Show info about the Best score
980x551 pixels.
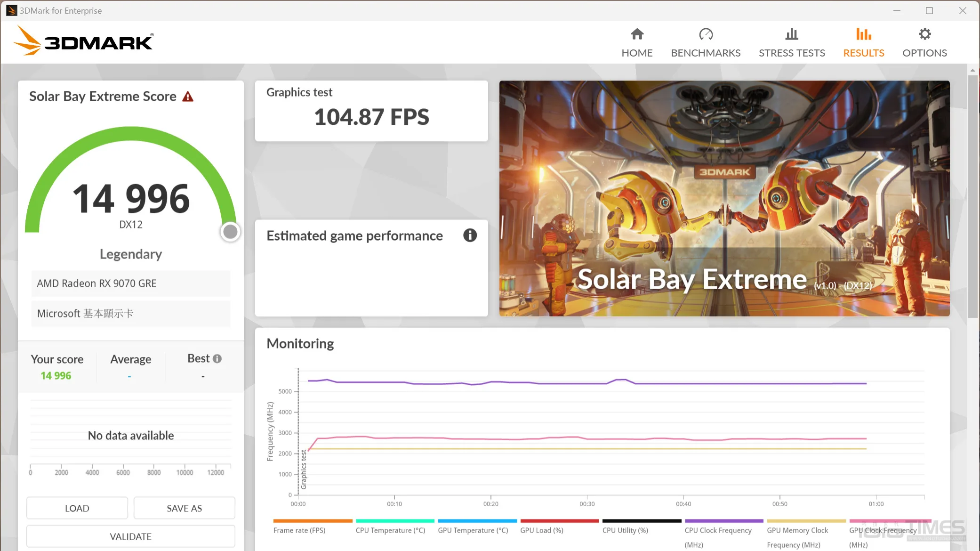point(217,358)
